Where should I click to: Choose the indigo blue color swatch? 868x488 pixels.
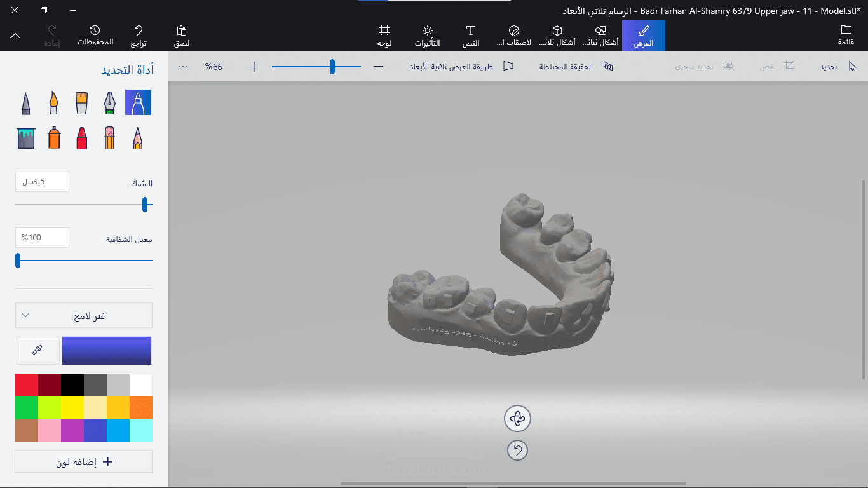click(95, 431)
